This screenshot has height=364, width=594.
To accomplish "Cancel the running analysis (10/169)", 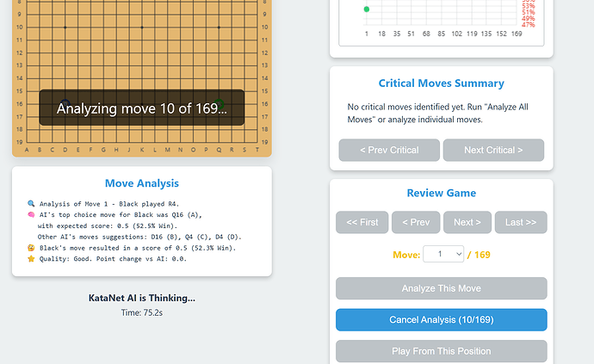I will [442, 320].
